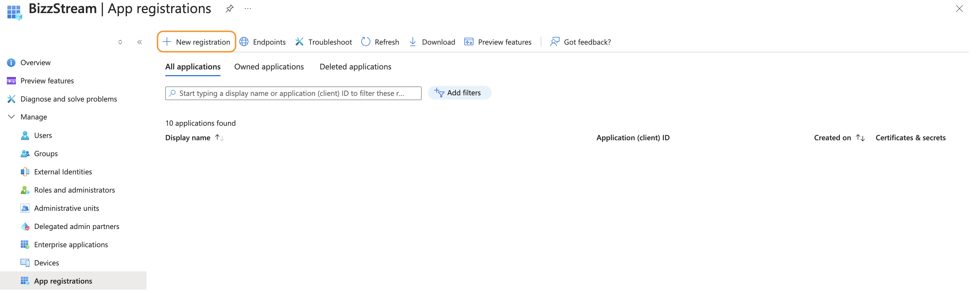
Task: Click the New registration button
Action: pos(196,42)
